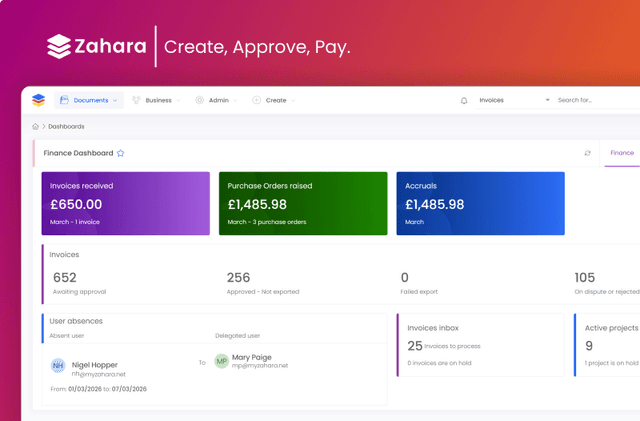This screenshot has width=640, height=421.
Task: Open the Documents menu
Action: pyautogui.click(x=89, y=100)
